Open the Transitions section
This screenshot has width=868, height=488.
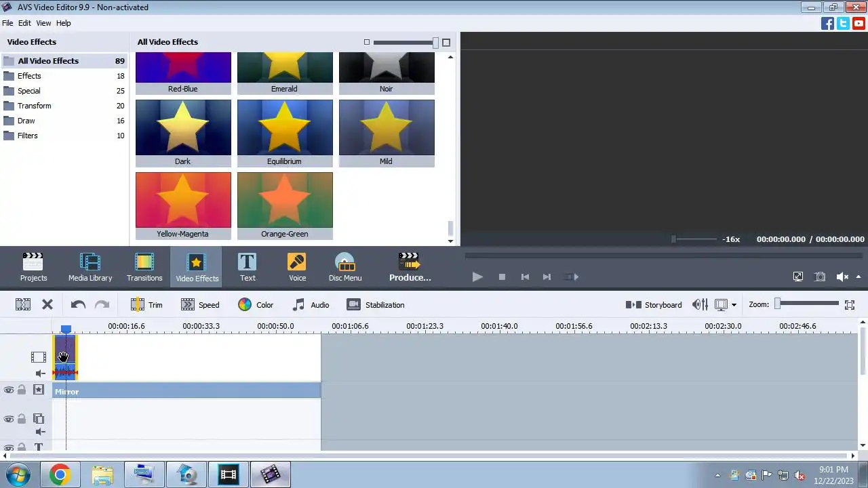click(x=144, y=267)
